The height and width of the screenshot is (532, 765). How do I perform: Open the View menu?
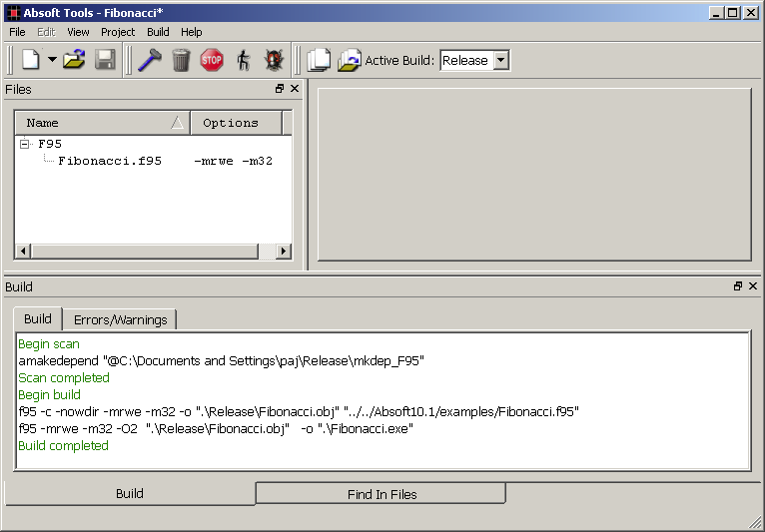[78, 32]
